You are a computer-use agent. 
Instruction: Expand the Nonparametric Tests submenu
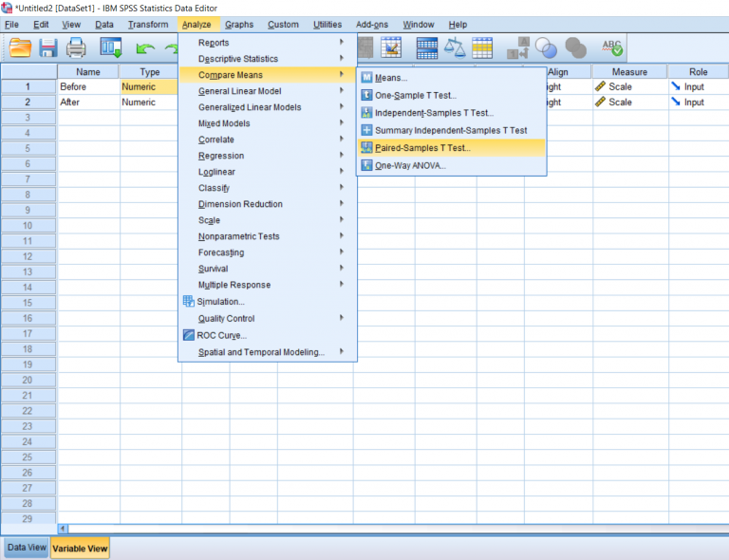268,236
